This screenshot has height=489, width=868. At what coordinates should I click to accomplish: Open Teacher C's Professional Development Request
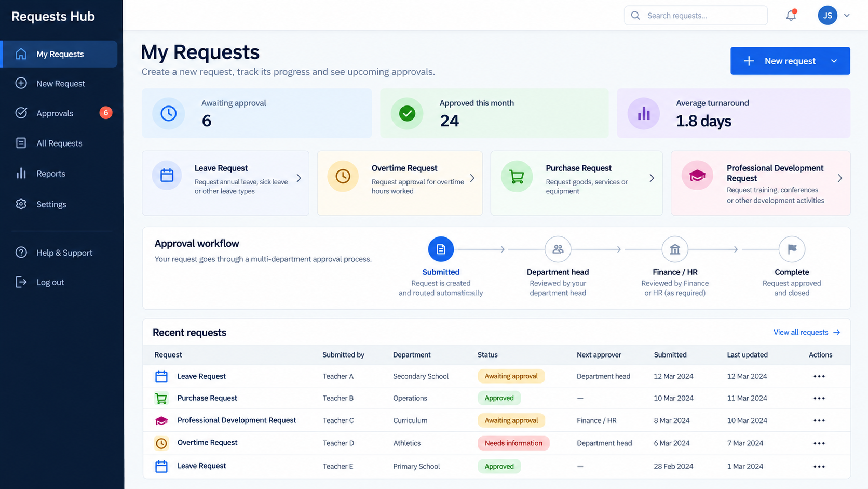coord(237,420)
